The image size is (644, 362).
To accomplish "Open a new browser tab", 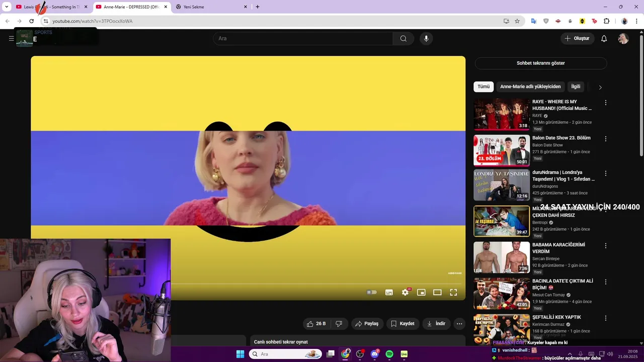I will (258, 7).
